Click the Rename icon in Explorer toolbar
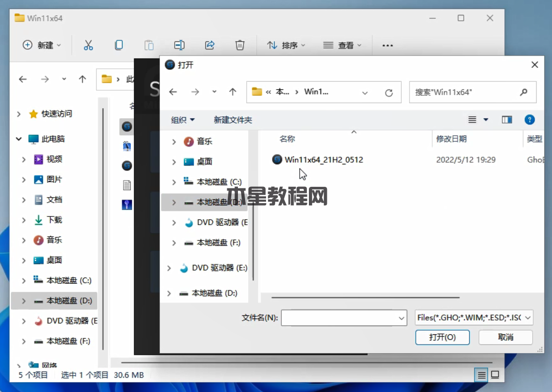 click(179, 45)
